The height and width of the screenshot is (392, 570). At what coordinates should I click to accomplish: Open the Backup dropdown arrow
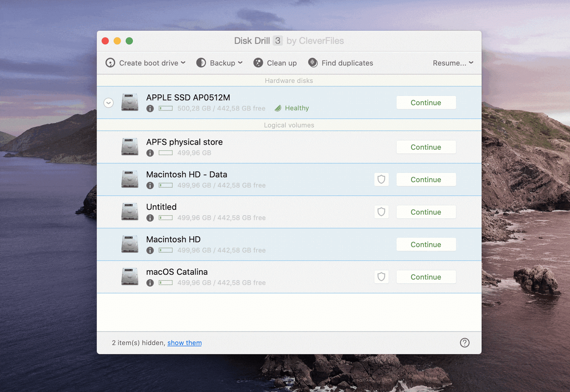[x=240, y=63]
